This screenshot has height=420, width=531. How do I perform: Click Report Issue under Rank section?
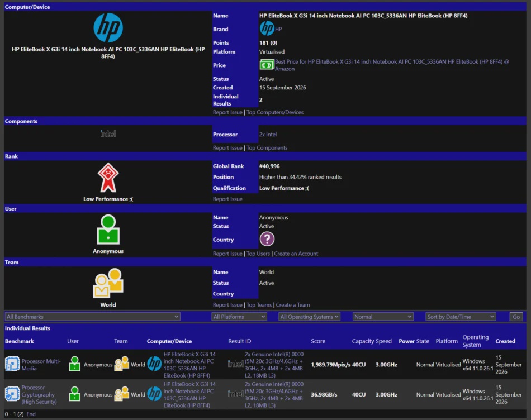click(227, 199)
